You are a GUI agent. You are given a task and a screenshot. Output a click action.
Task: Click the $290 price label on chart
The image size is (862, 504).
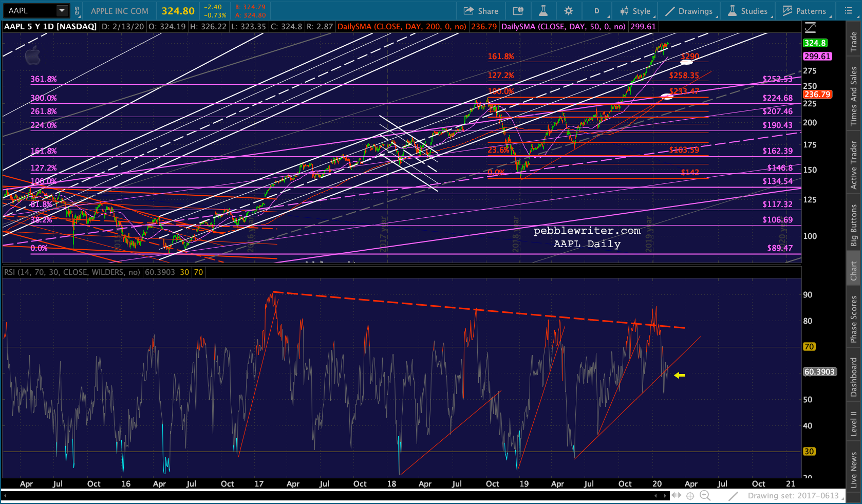coord(690,56)
